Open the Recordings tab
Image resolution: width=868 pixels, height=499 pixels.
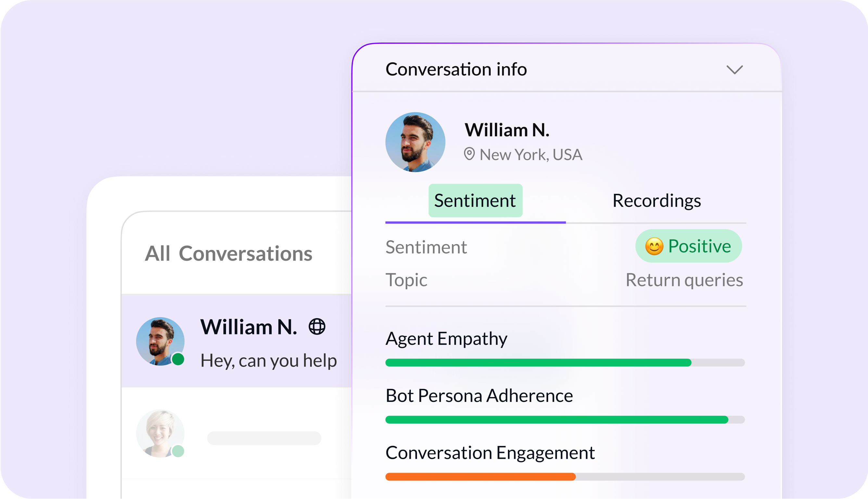click(x=656, y=201)
